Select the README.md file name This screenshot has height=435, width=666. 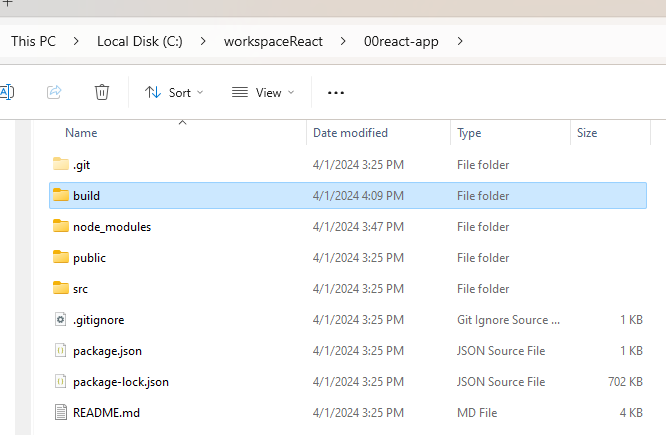coord(106,412)
